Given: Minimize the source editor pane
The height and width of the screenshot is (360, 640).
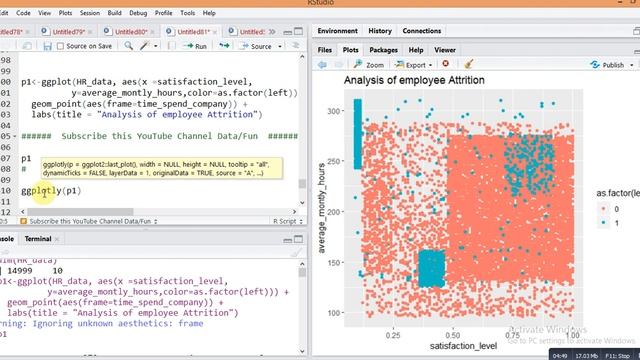Looking at the screenshot, I should (288, 32).
